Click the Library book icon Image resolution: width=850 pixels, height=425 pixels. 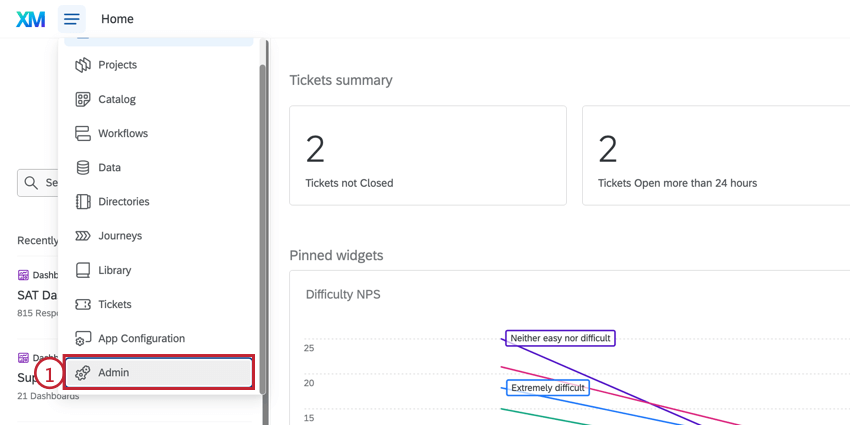pyautogui.click(x=83, y=270)
